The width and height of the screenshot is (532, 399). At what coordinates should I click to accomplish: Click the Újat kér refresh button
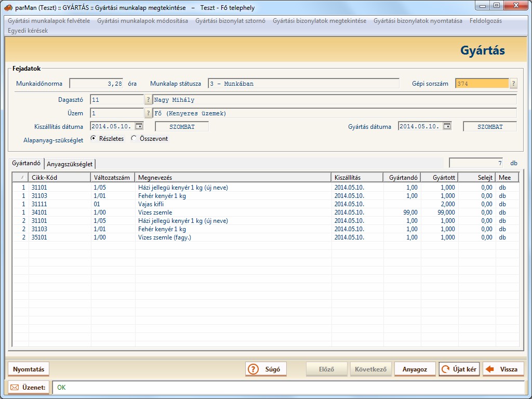459,369
